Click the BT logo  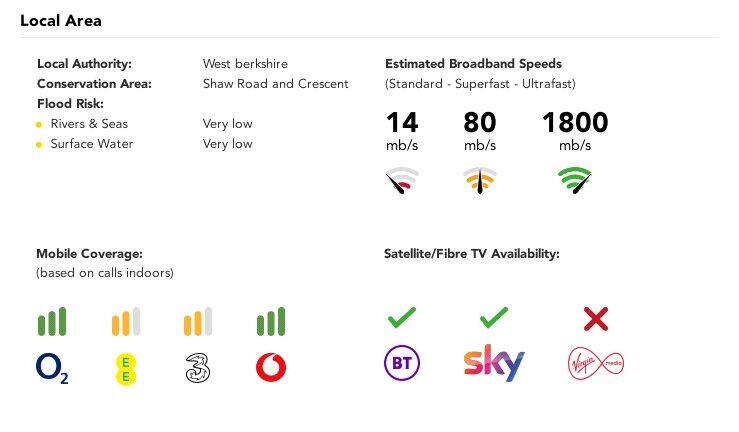[402, 364]
